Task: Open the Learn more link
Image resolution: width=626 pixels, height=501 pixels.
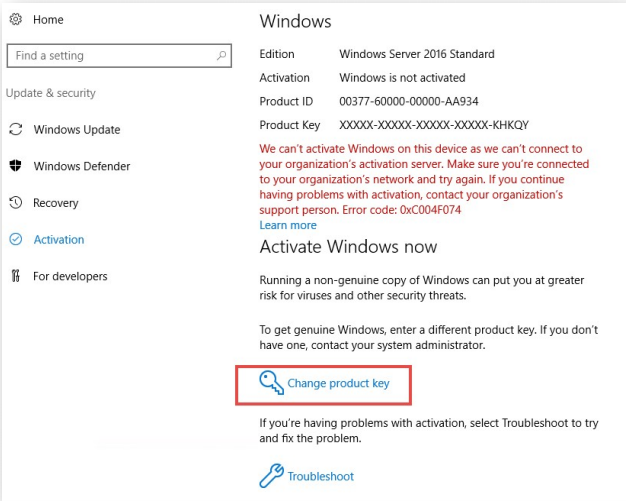Action: click(x=288, y=225)
